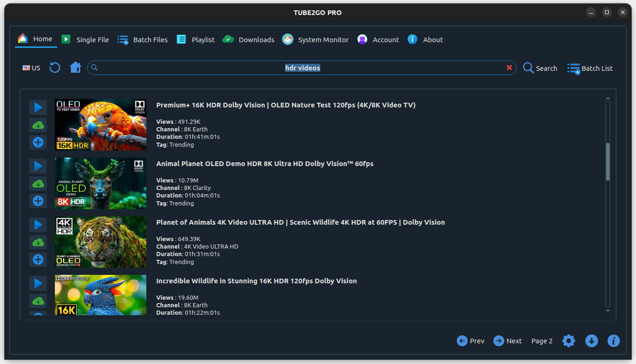Open the Downloads tab
The image size is (636, 364).
249,40
